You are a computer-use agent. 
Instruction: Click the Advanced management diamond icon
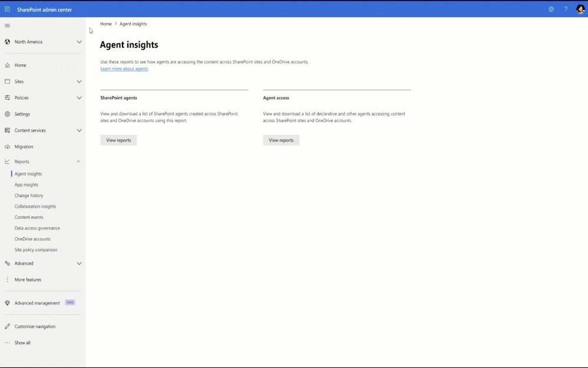pos(7,303)
